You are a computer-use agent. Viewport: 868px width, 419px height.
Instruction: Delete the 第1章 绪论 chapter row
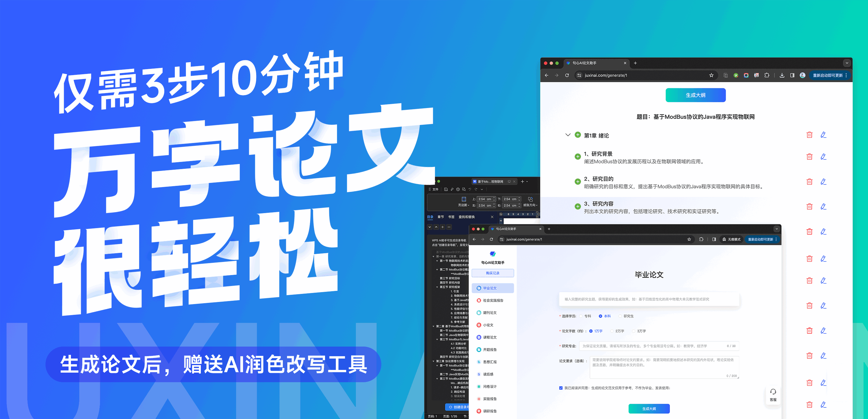click(809, 135)
